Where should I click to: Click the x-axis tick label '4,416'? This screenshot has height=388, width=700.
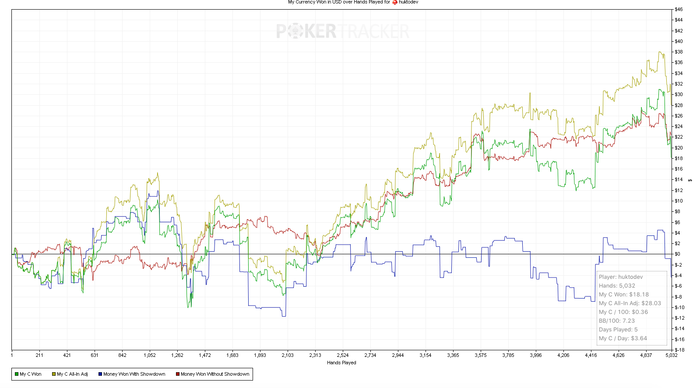coord(591,355)
